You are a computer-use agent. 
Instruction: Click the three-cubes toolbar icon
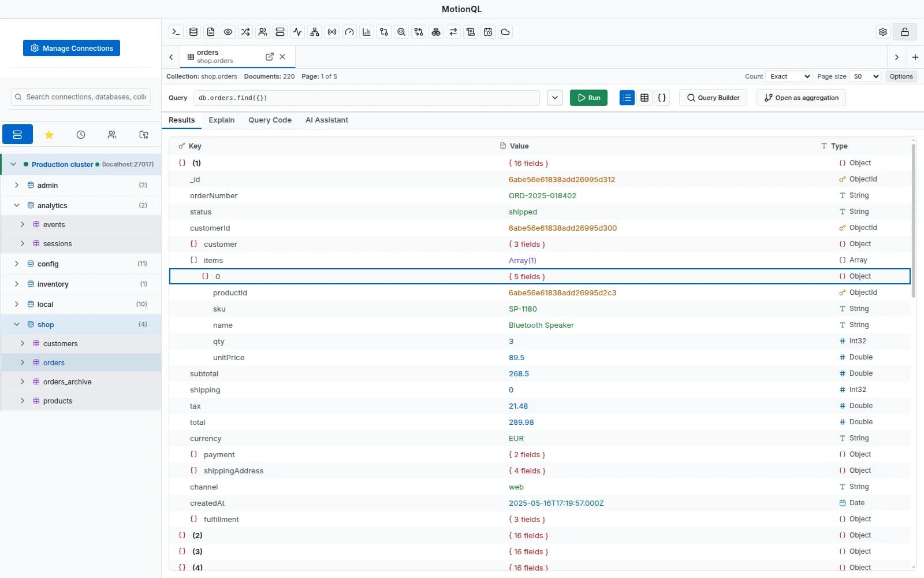436,32
